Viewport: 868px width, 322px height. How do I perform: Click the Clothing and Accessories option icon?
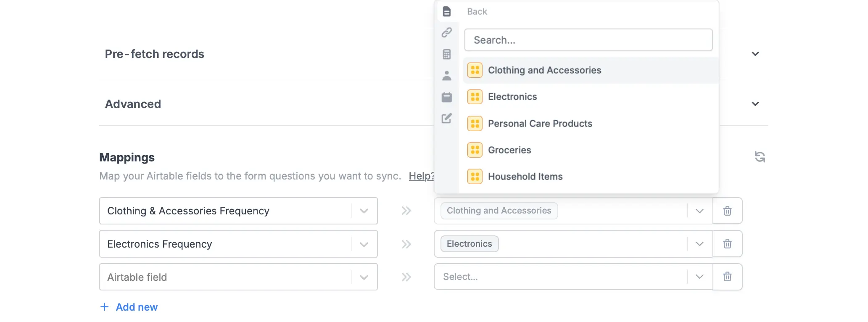475,70
